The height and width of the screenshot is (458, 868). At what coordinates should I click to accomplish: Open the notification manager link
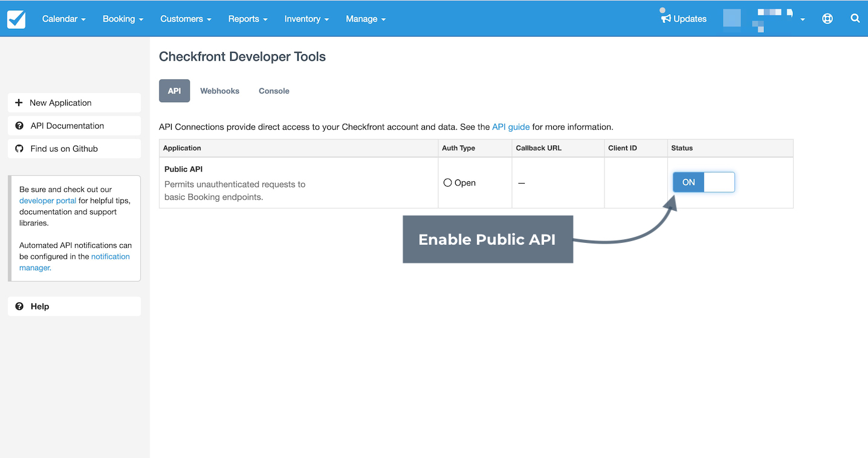click(x=74, y=262)
